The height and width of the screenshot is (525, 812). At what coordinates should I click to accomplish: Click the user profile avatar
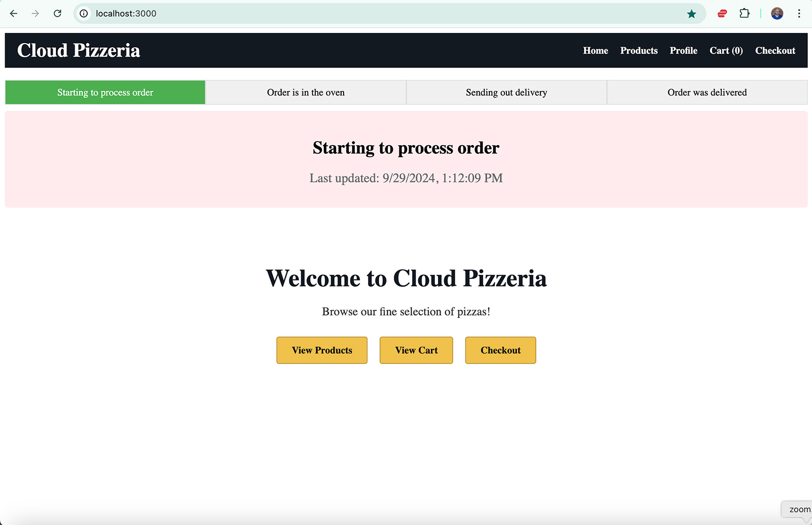click(x=776, y=14)
